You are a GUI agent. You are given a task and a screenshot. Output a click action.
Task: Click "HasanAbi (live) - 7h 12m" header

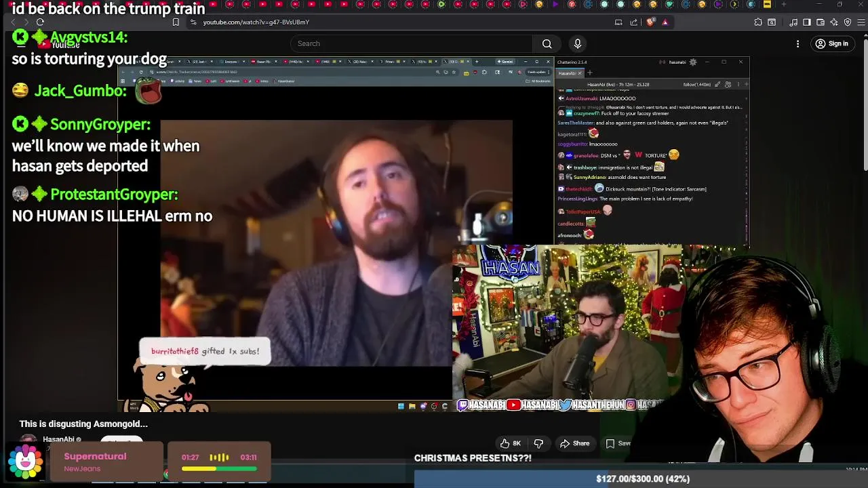tap(619, 85)
